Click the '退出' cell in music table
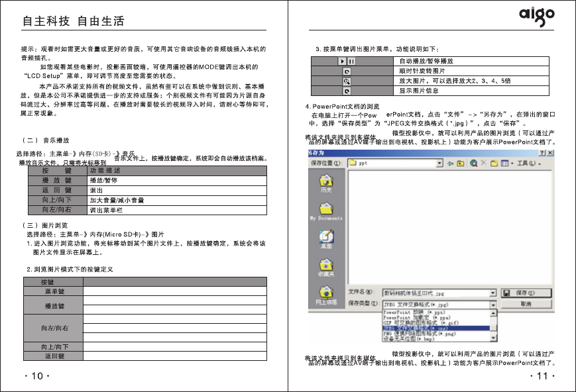Viewport: 576px width, 392px height. [x=177, y=190]
